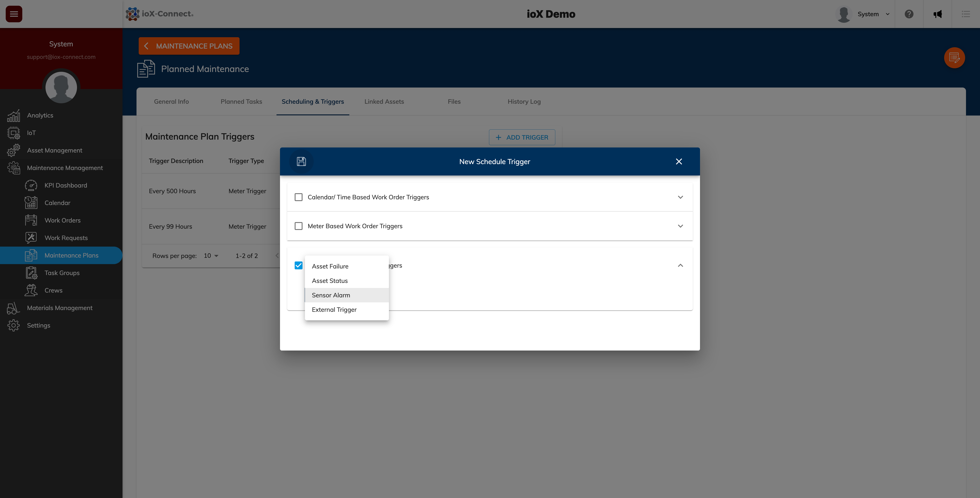The width and height of the screenshot is (980, 498).
Task: Open the help icon in top bar
Action: [909, 14]
